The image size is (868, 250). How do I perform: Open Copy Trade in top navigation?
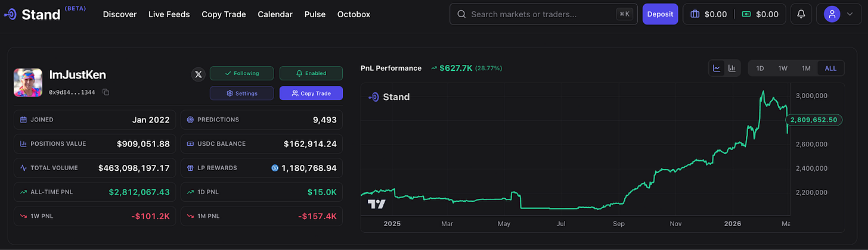[224, 14]
